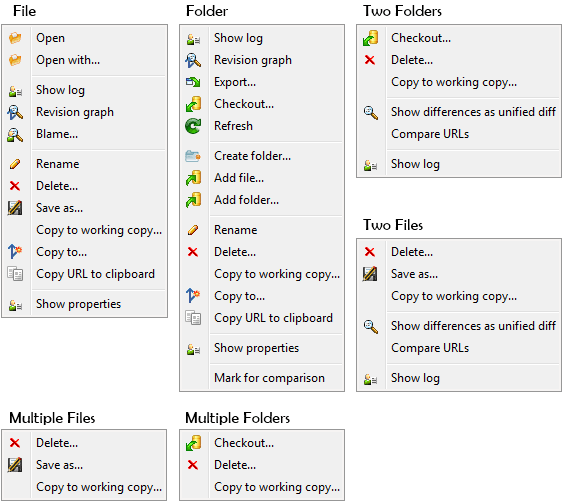This screenshot has width=563, height=502.
Task: Click Save as icon in Multiple Files menu
Action: click(x=15, y=465)
